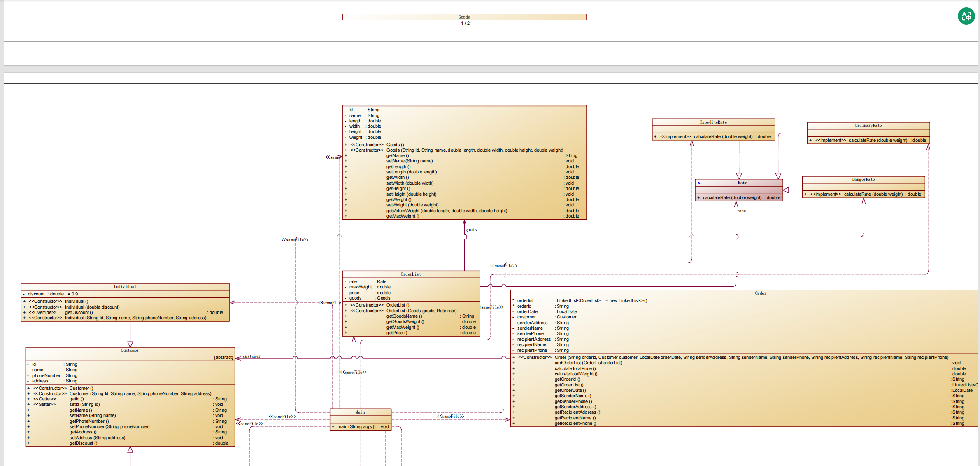Viewport: 980px width, 466px height.
Task: Click the 'customer' association label
Action: coord(251,356)
